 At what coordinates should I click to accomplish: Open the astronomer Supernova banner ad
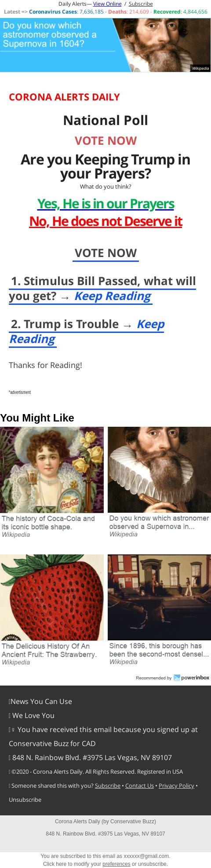coord(105,45)
